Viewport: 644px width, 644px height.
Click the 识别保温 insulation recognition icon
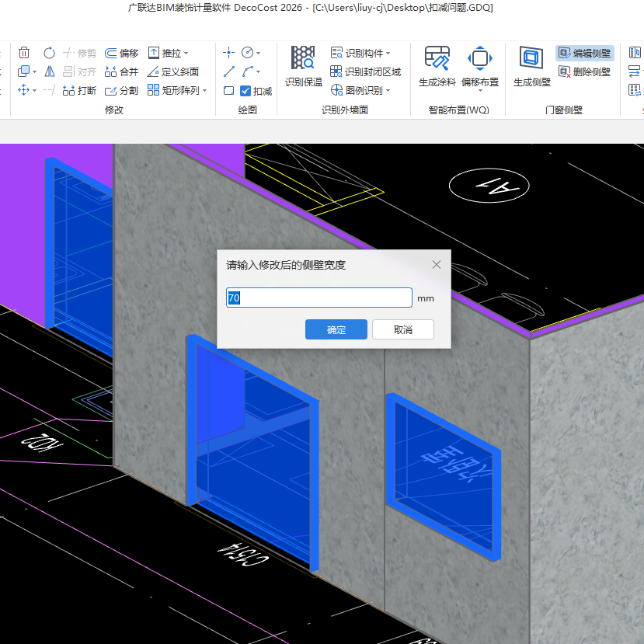pyautogui.click(x=303, y=66)
